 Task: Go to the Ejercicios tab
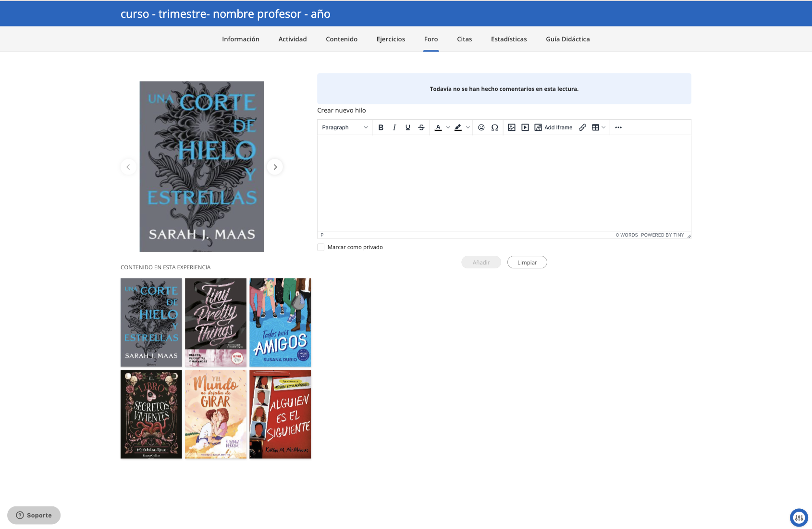[391, 39]
